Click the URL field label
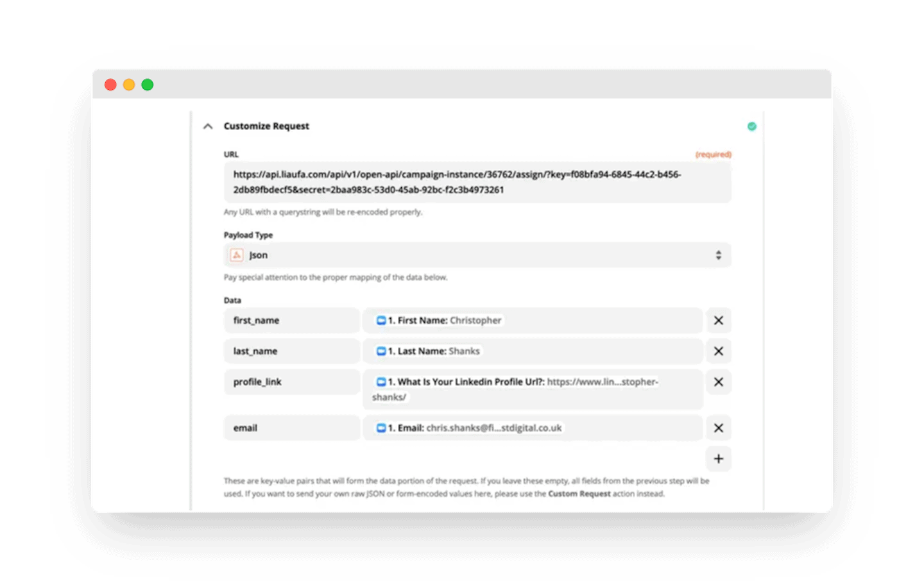 231,155
